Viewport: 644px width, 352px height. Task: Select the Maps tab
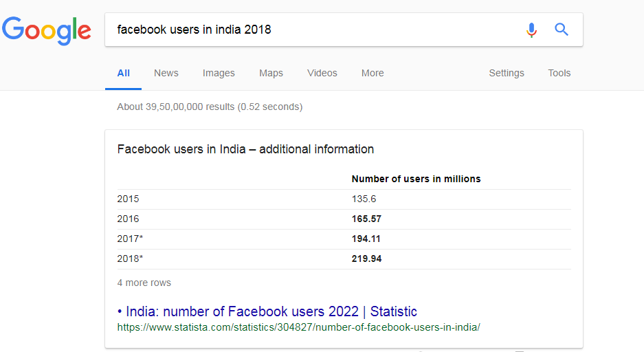click(x=271, y=73)
